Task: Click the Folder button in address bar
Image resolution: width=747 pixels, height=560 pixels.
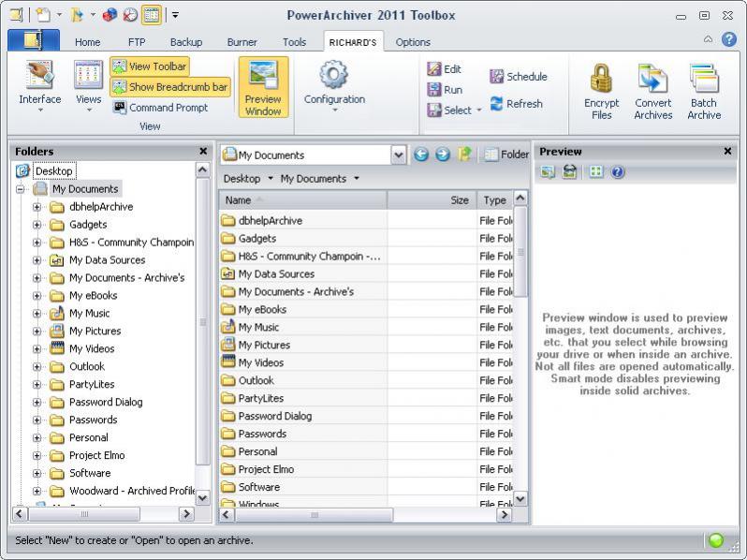Action: 505,155
